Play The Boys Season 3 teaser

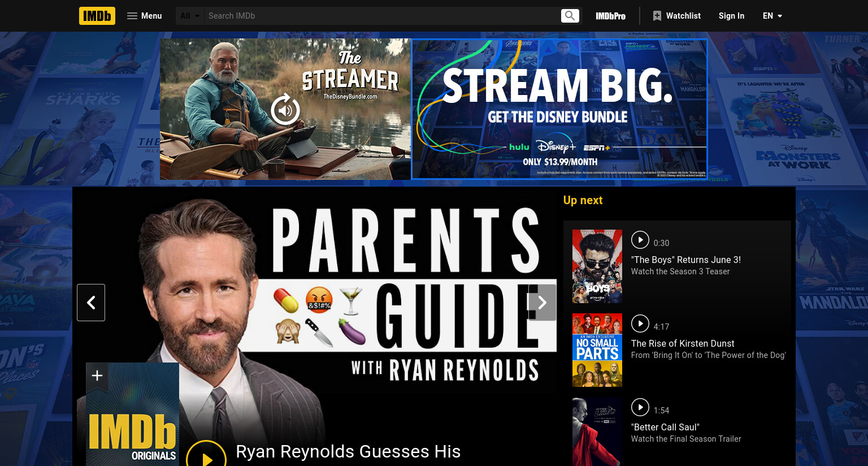tap(640, 240)
